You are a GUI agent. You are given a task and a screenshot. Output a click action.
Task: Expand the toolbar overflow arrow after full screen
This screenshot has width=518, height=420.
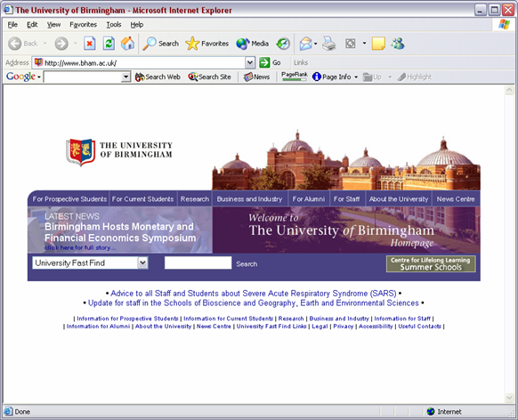coord(364,43)
